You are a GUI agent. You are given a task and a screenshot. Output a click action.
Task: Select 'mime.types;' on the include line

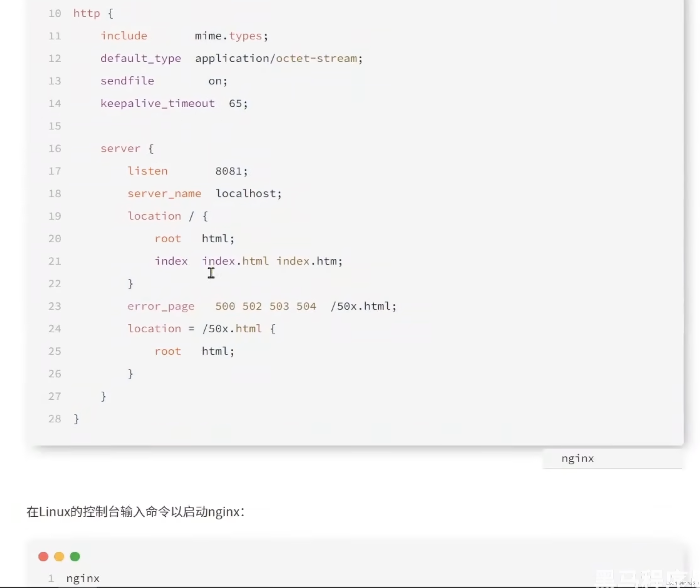232,36
